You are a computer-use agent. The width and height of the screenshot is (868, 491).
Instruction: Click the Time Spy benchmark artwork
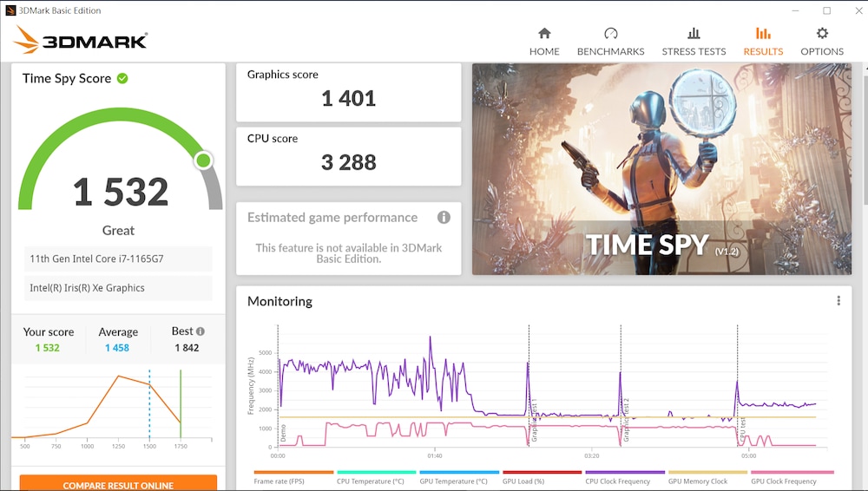click(661, 168)
